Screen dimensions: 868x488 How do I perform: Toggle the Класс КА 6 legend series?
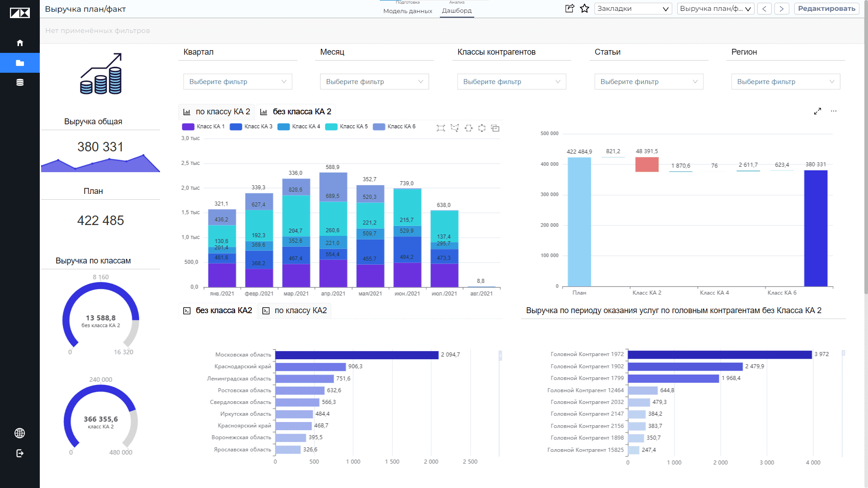pyautogui.click(x=394, y=127)
